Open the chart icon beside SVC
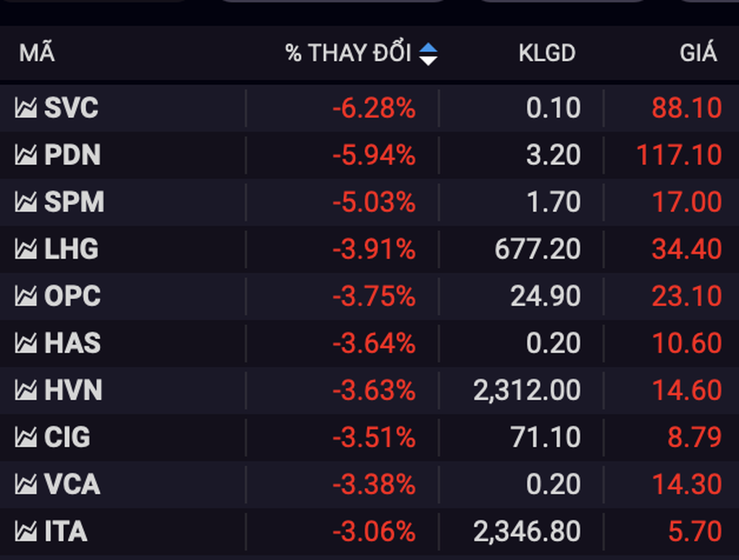Screen dimensions: 739x560 click(25, 109)
